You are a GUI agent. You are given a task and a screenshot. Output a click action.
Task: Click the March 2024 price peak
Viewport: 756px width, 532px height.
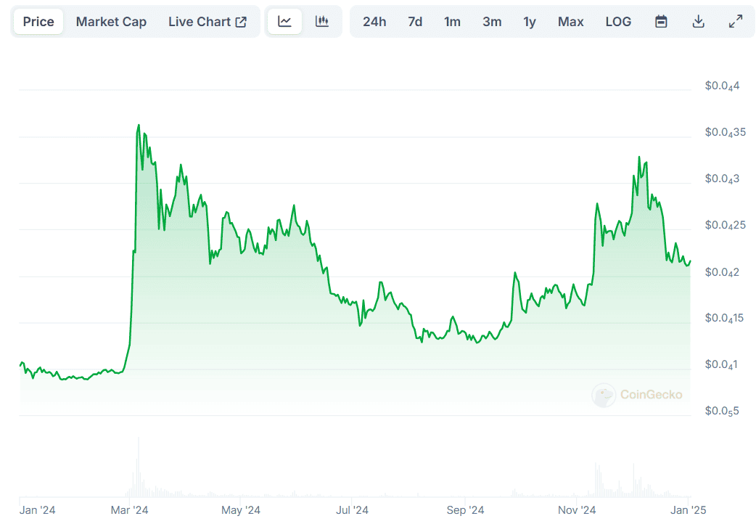(x=139, y=126)
